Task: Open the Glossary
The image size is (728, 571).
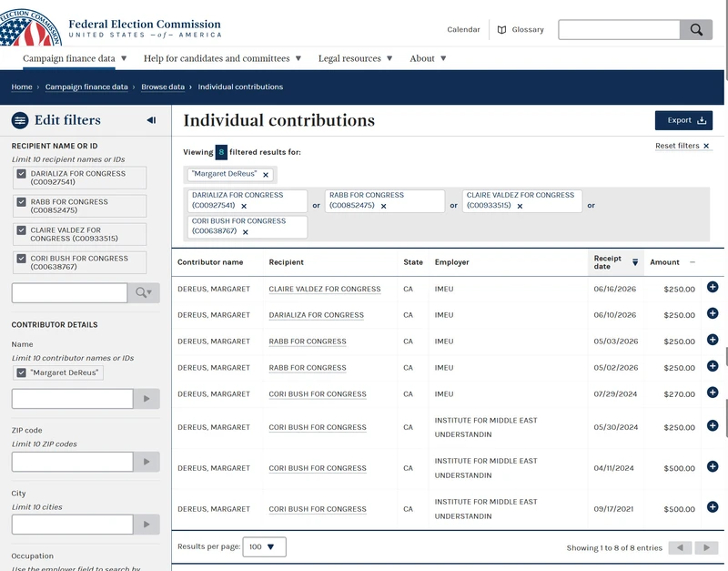Action: (521, 30)
